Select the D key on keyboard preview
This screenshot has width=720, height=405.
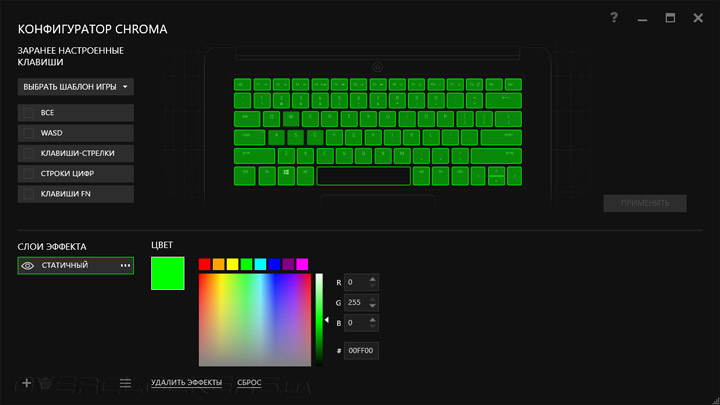tap(315, 137)
